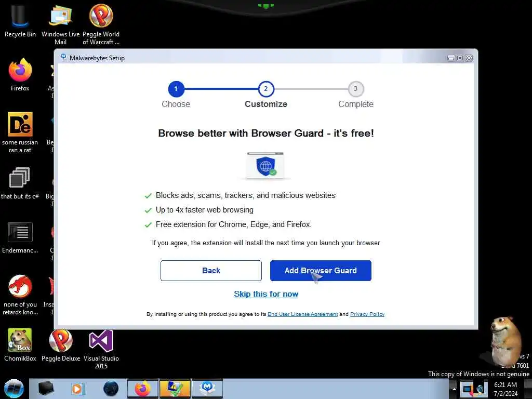Close the Malwarebytes Setup window
532x399 pixels.
[x=469, y=58]
